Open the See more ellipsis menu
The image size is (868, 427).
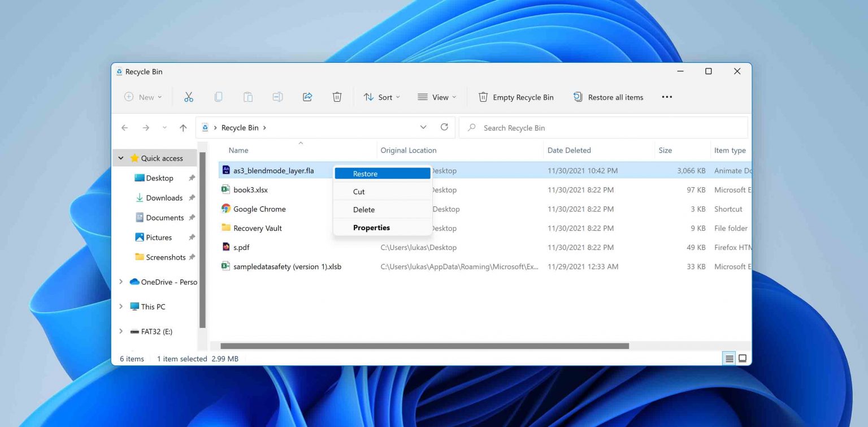(667, 97)
